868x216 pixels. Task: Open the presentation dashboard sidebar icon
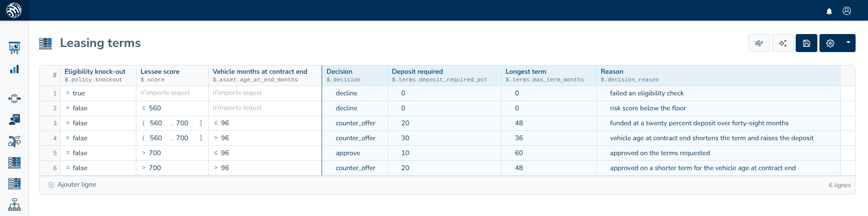(14, 48)
